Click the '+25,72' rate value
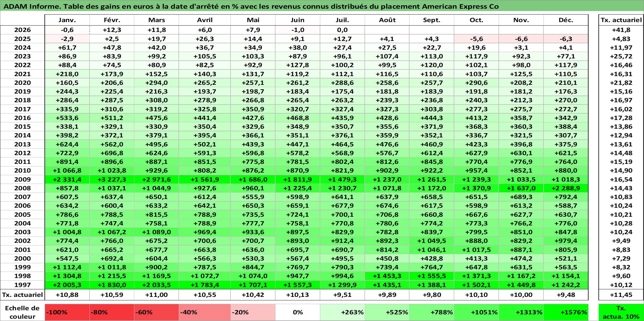 pos(621,56)
